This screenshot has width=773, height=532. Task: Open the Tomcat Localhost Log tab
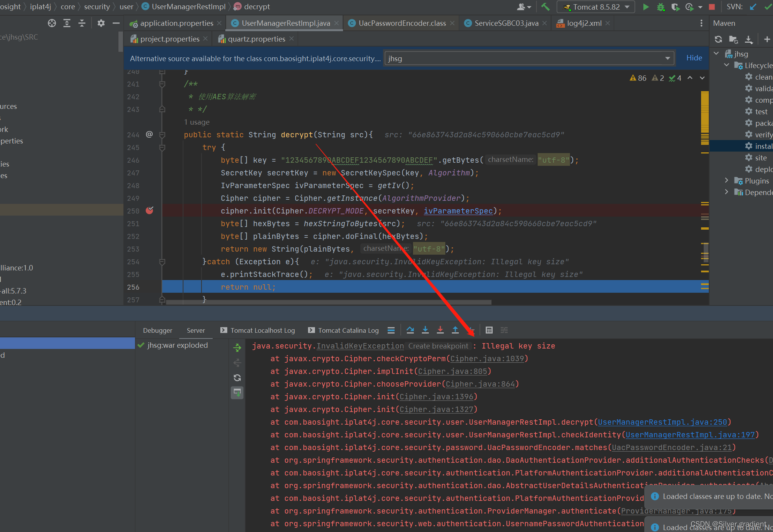tap(258, 330)
